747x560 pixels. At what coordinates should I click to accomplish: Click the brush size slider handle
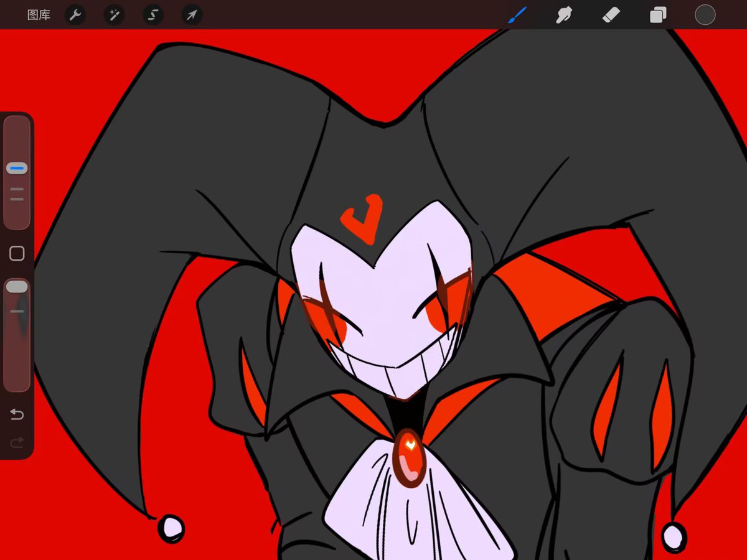[17, 168]
